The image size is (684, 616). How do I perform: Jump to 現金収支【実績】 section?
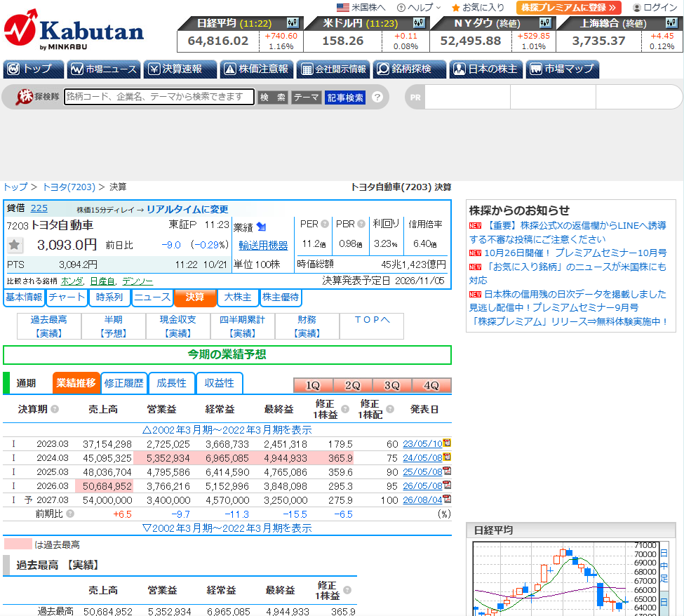(x=178, y=326)
